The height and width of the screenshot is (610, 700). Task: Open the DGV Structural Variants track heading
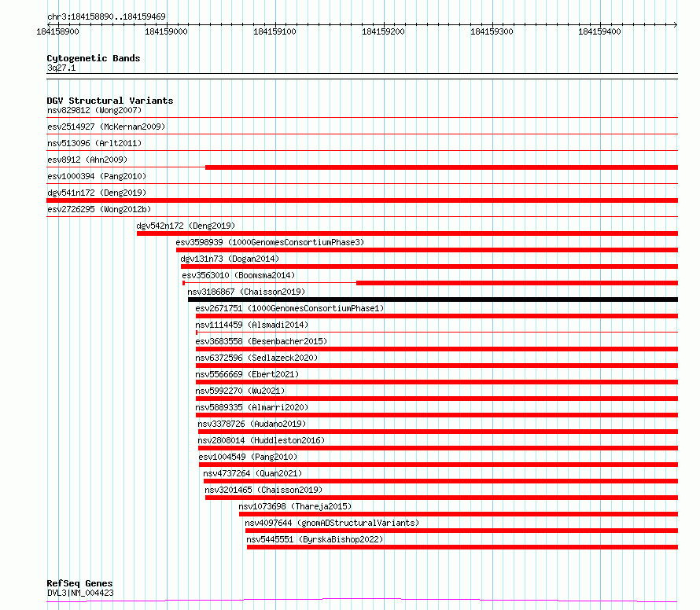coord(110,101)
